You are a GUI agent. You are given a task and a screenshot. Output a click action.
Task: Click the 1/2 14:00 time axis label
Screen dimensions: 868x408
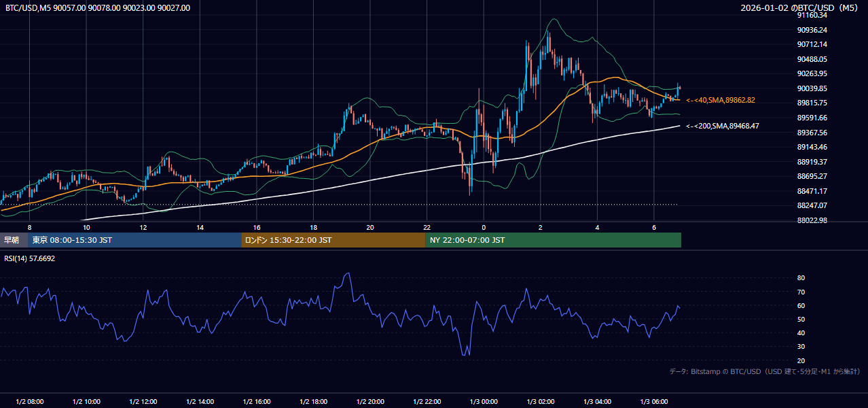[x=200, y=402]
